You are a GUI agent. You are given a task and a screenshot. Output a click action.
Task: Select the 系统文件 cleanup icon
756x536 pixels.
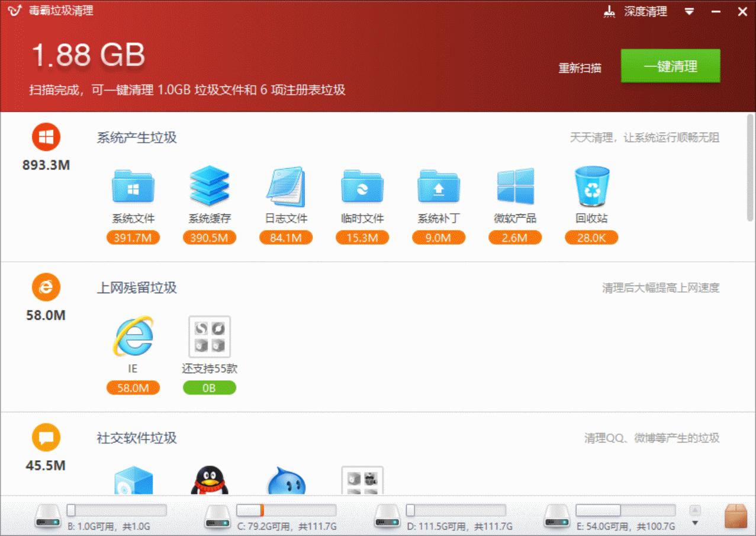tap(133, 188)
